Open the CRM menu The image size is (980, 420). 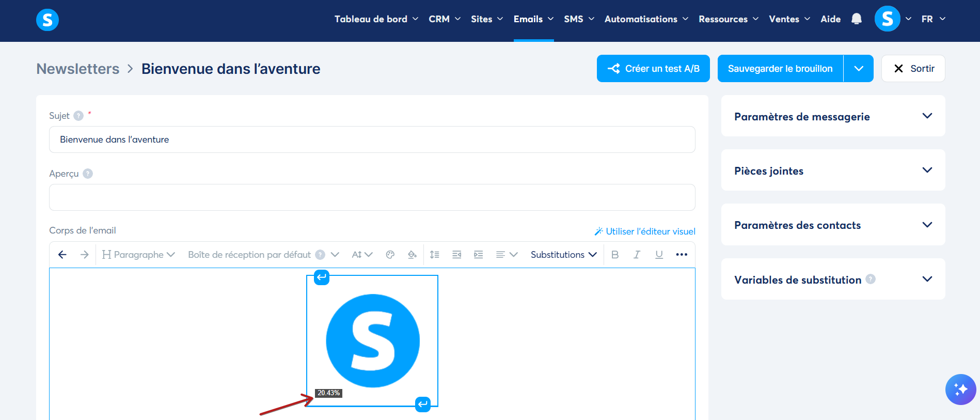click(445, 19)
